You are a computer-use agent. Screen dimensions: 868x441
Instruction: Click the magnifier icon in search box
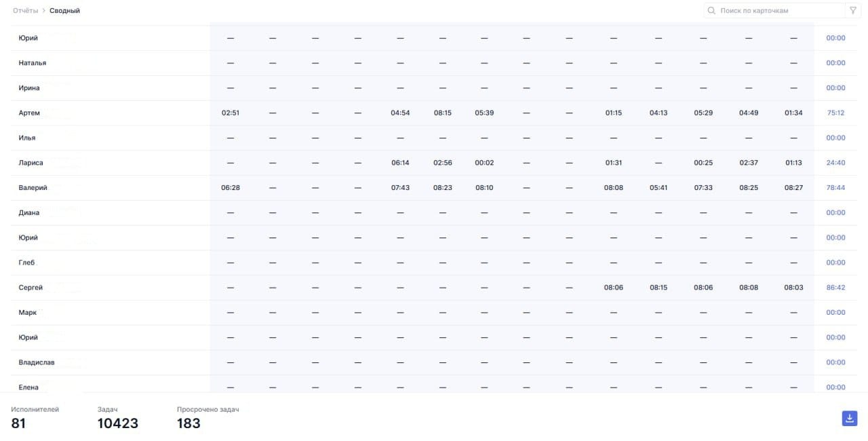click(711, 11)
